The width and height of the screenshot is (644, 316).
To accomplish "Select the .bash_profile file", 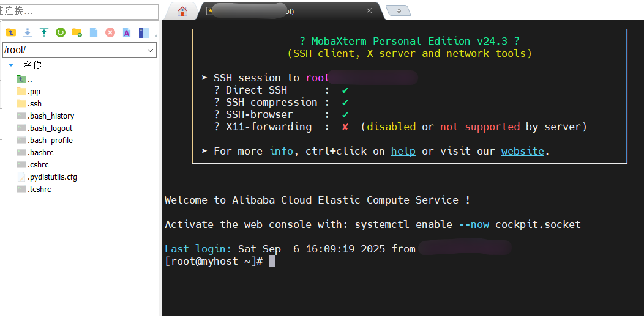I will coord(45,141).
